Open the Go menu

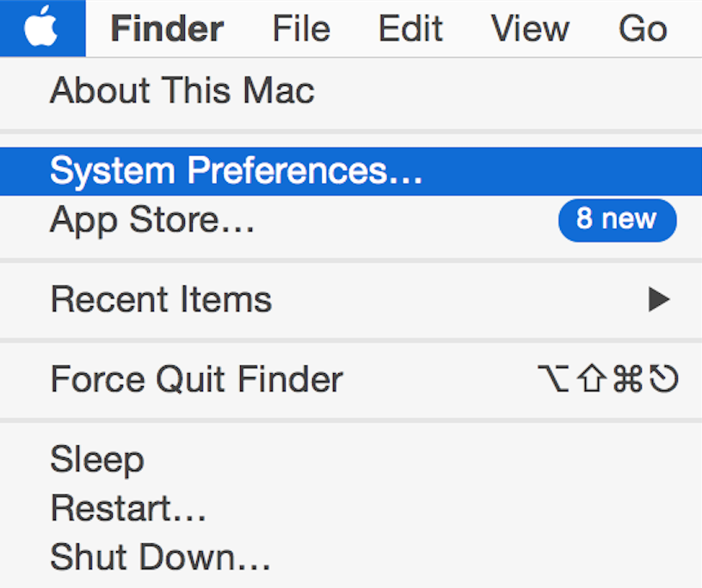[x=642, y=29]
